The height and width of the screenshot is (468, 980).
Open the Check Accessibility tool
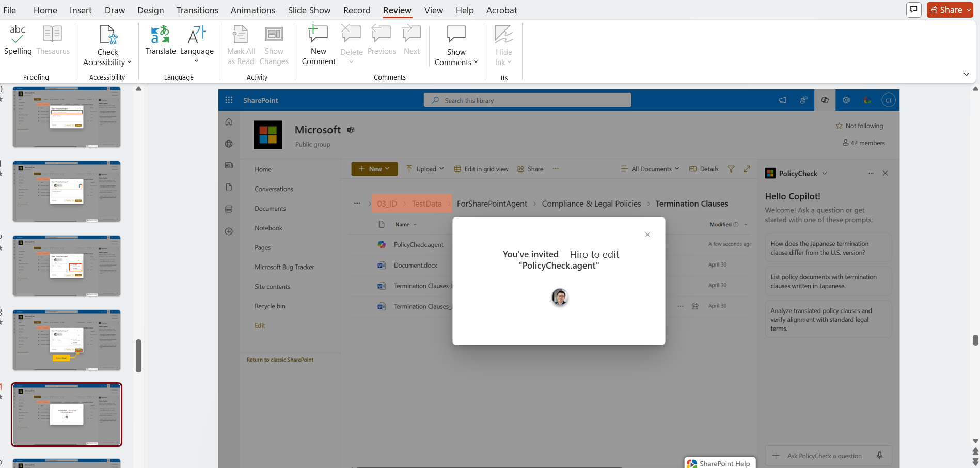(x=107, y=45)
